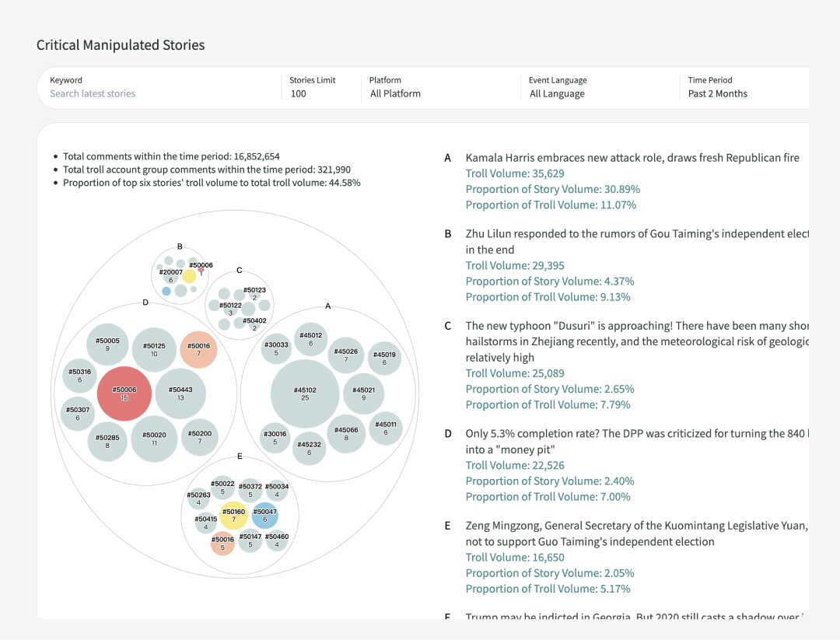The width and height of the screenshot is (840, 640).
Task: Open the Kamala Harris story title
Action: [632, 157]
